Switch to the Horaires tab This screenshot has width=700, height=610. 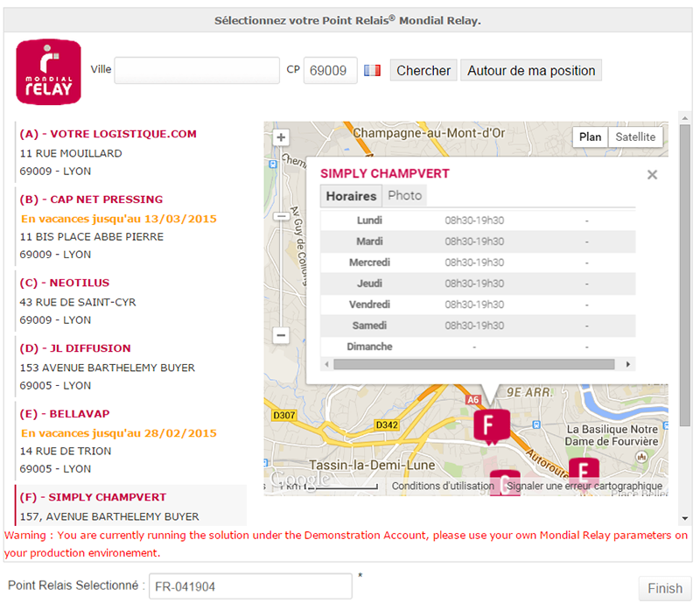[351, 196]
